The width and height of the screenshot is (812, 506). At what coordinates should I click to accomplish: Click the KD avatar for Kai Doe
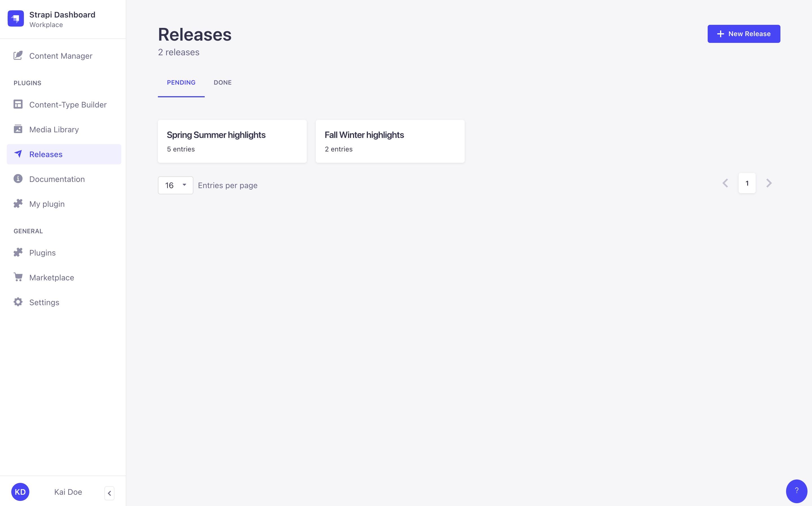[x=20, y=492]
